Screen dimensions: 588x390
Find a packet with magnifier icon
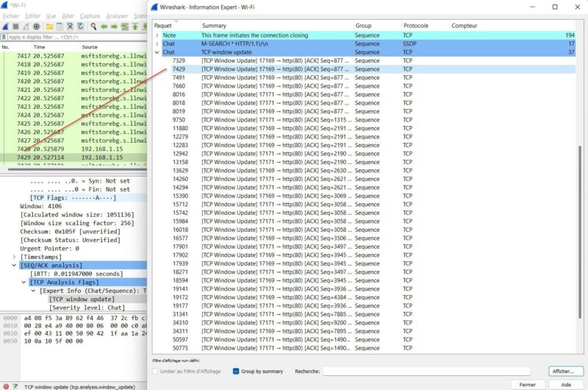tap(93, 26)
